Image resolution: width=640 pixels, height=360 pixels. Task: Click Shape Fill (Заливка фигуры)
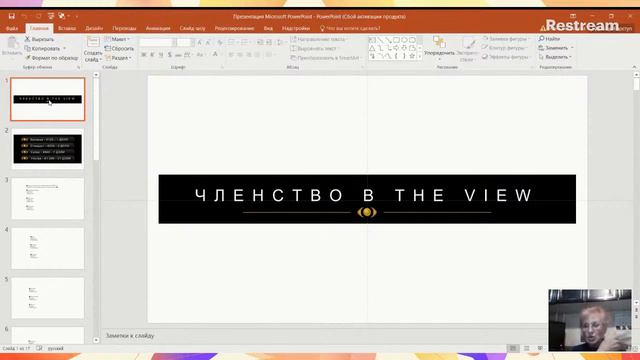pyautogui.click(x=505, y=39)
